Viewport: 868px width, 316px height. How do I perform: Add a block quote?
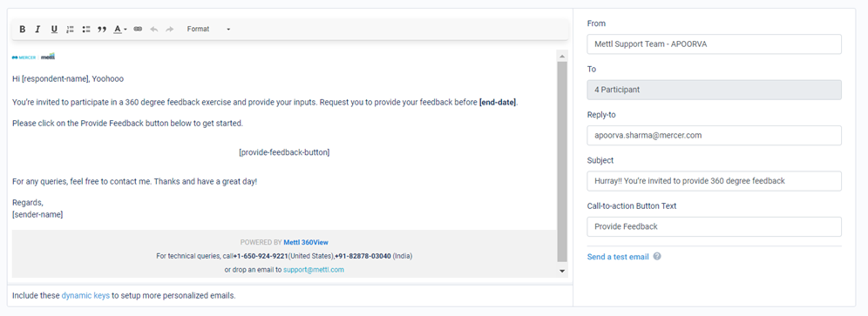tap(102, 30)
